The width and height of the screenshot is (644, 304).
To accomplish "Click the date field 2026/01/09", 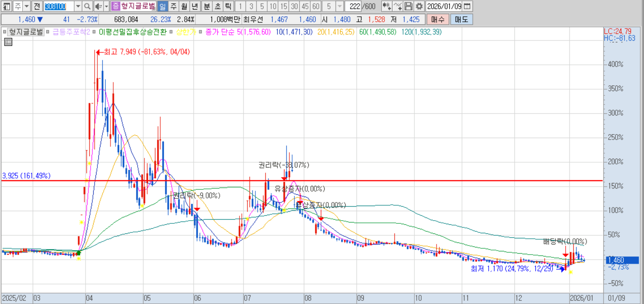I will click(445, 6).
